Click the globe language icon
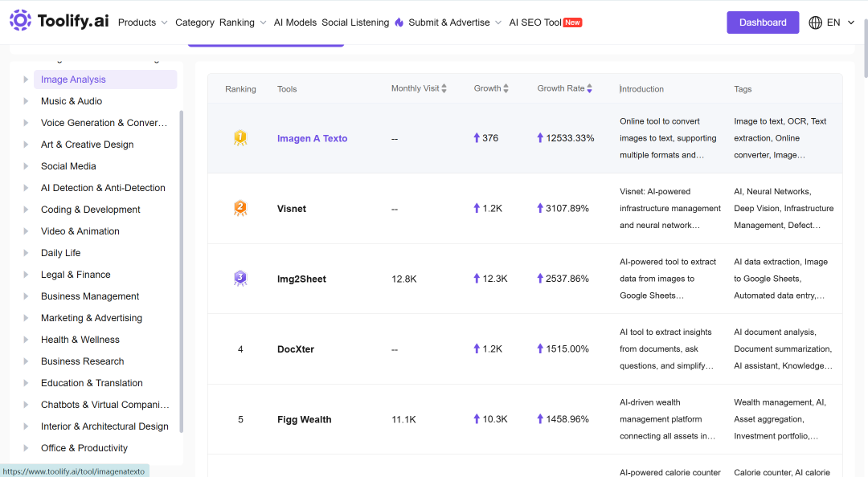This screenshot has width=868, height=477. point(815,22)
